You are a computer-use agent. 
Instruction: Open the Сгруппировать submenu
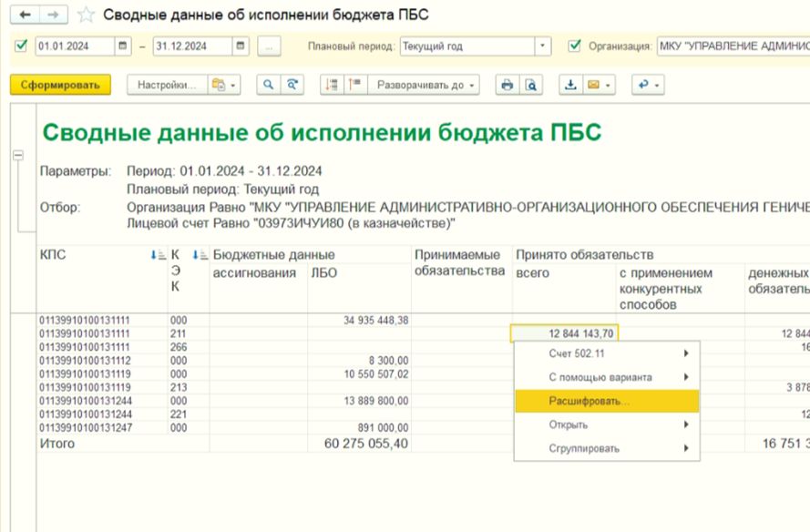(x=607, y=448)
